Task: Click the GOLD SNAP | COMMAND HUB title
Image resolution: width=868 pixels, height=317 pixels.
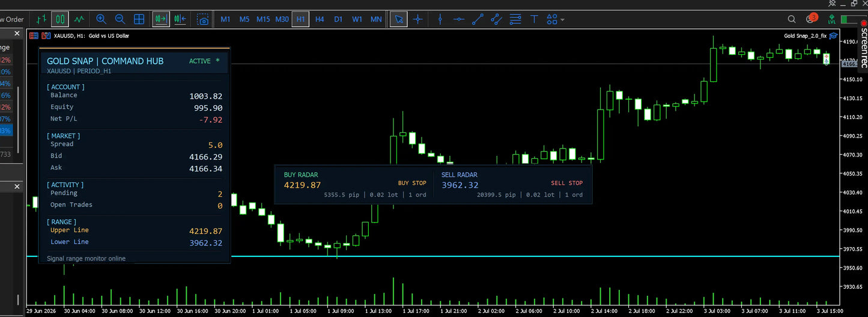Action: tap(105, 61)
